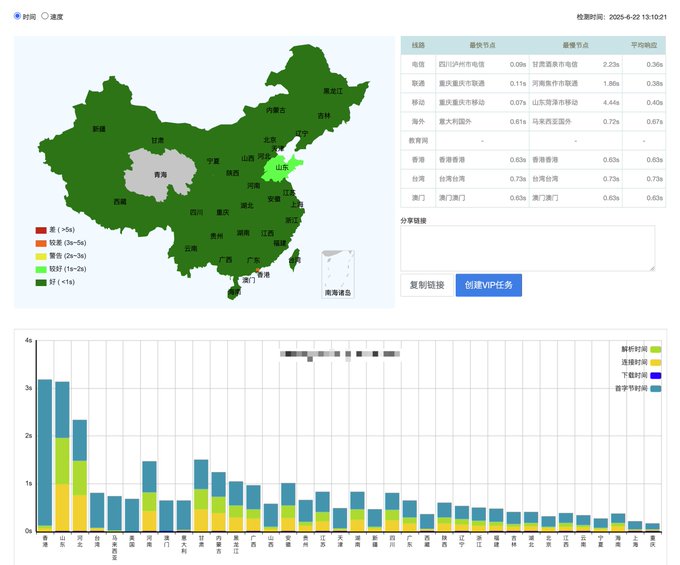Click the 新疆 region on the map

coord(98,130)
